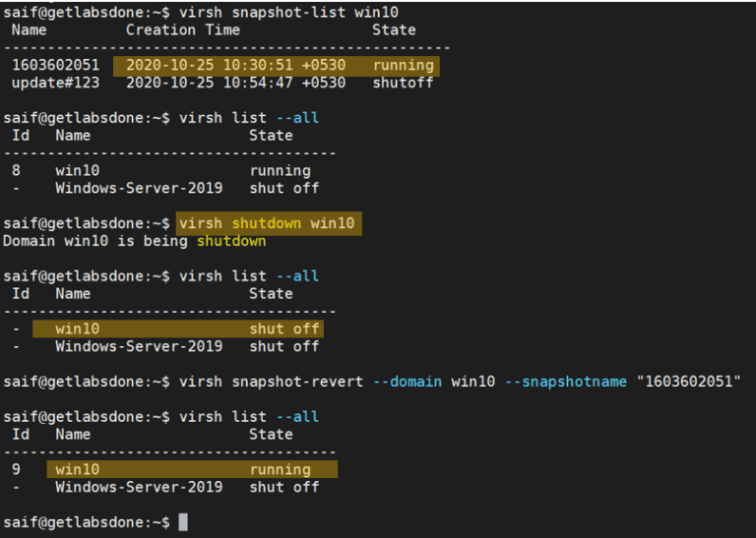Click the Id value 8
The image size is (756, 538).
tap(16, 170)
